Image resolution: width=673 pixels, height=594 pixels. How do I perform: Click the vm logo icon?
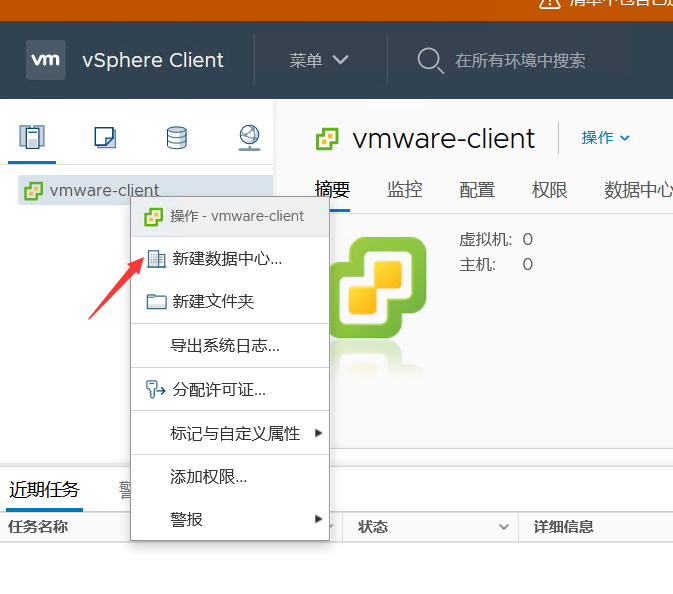[x=46, y=60]
